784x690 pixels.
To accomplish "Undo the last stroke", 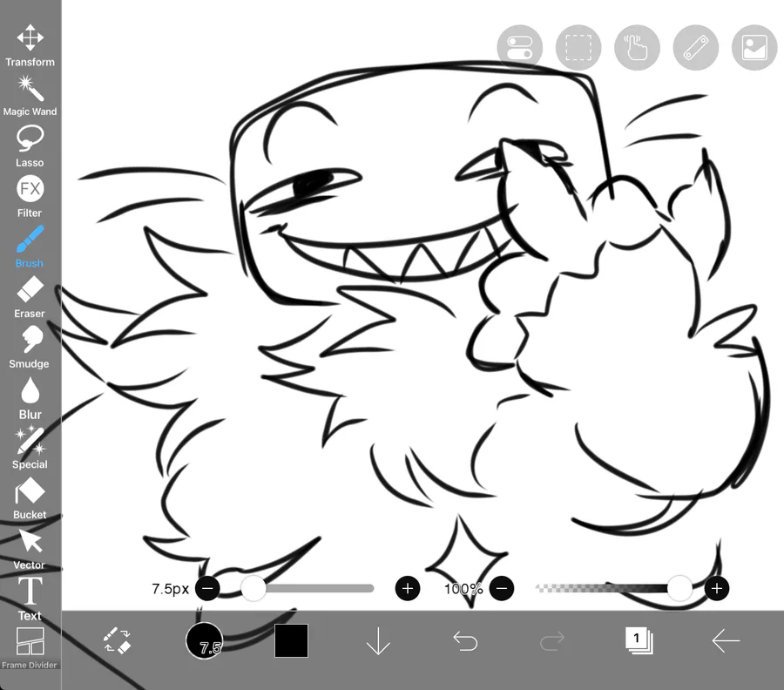I will pos(465,641).
